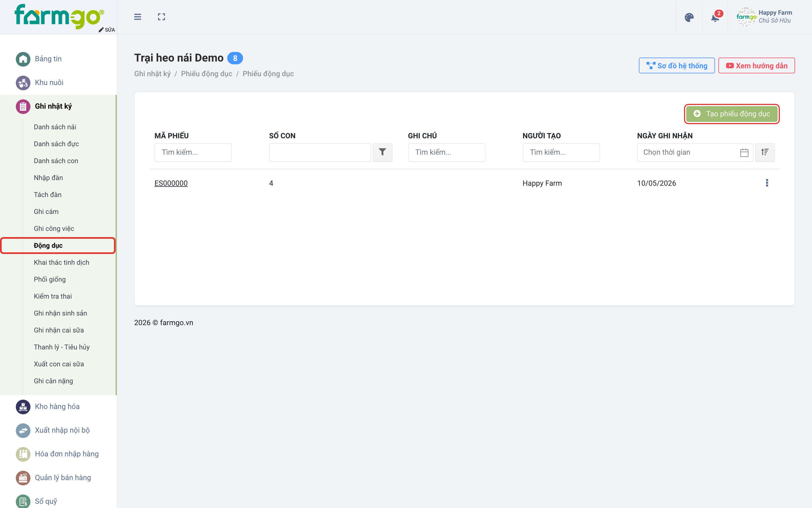Image resolution: width=812 pixels, height=508 pixels.
Task: Click Xem hướng dẫn button
Action: coord(756,65)
